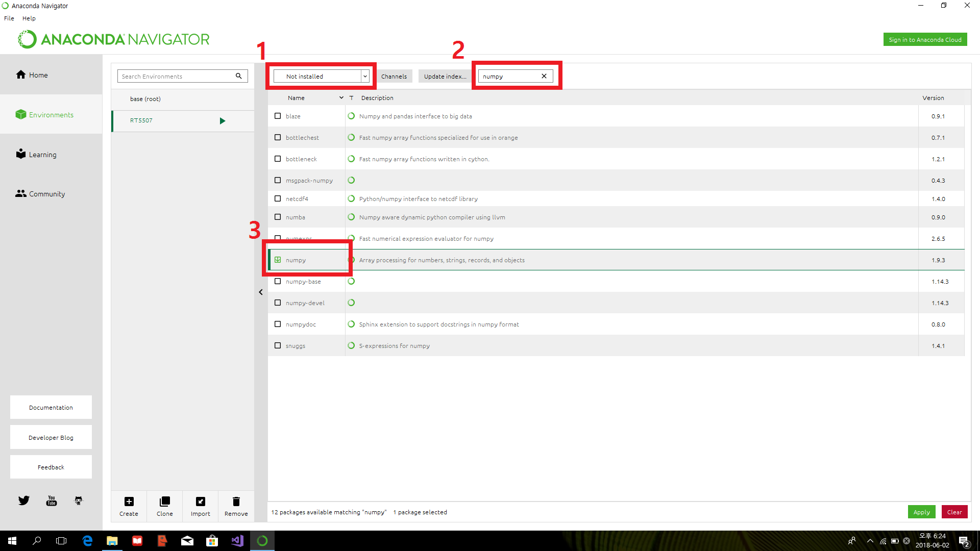Viewport: 980px width, 551px height.
Task: Open the File menu
Action: click(x=9, y=18)
